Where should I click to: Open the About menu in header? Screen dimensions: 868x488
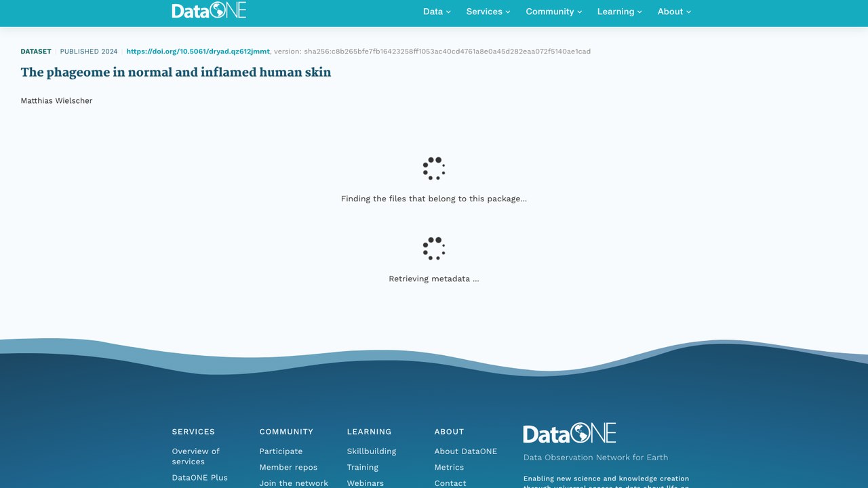click(x=674, y=12)
